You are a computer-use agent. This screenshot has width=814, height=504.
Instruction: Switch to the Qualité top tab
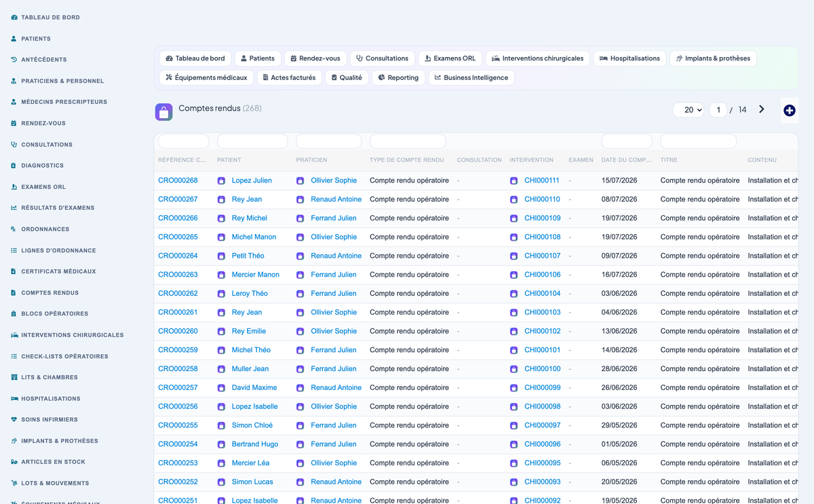[347, 78]
